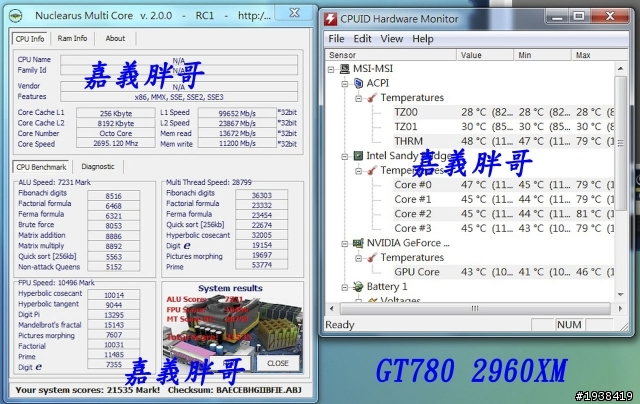This screenshot has height=404, width=640.
Task: Select the Core #1 row
Action: (503, 200)
